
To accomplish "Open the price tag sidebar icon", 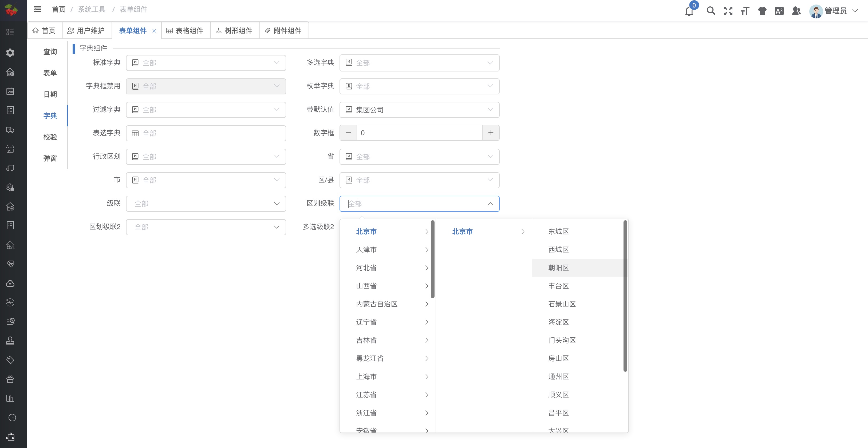I will 10,360.
